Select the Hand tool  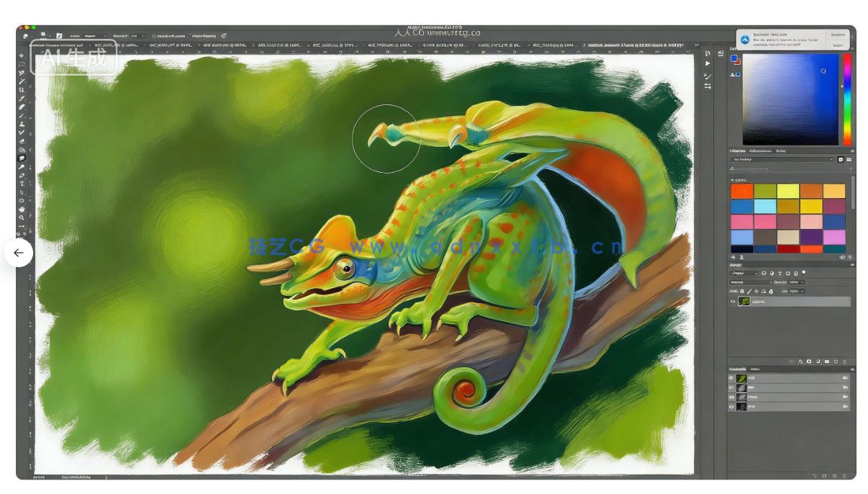coord(22,209)
